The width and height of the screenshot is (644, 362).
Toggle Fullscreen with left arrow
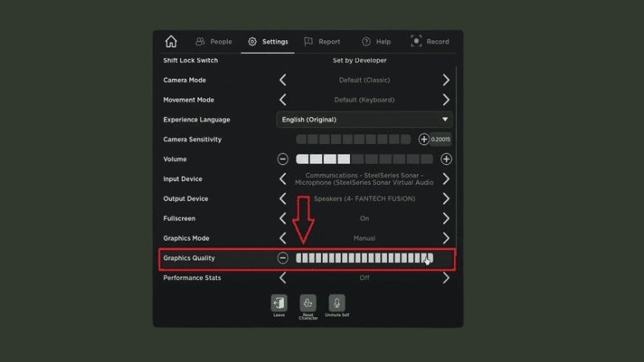[283, 218]
